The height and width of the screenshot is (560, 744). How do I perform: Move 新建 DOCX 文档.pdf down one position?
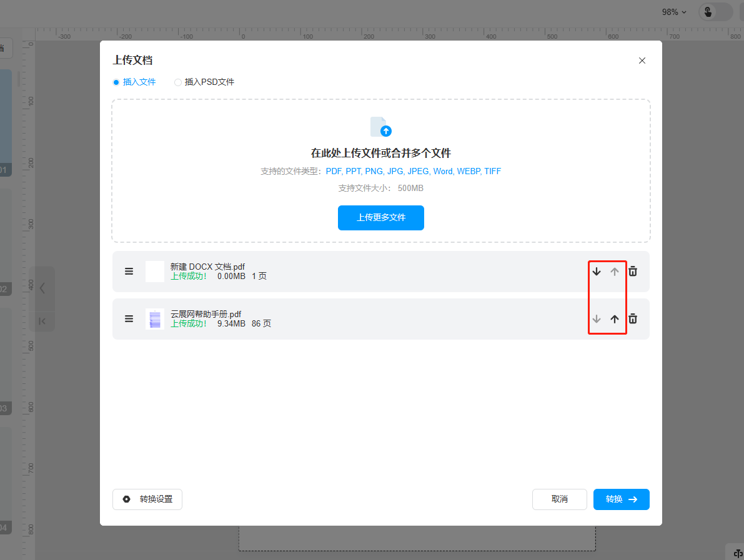[x=597, y=272]
